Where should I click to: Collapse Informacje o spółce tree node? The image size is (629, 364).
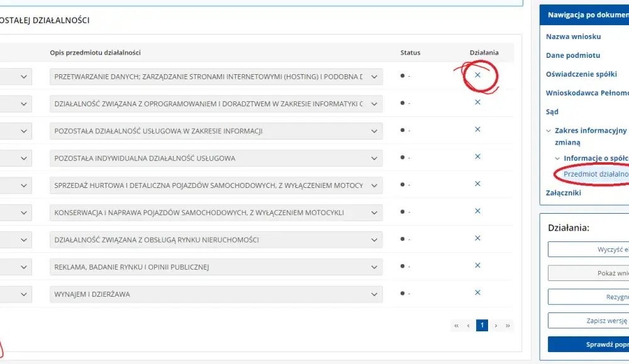tap(557, 158)
